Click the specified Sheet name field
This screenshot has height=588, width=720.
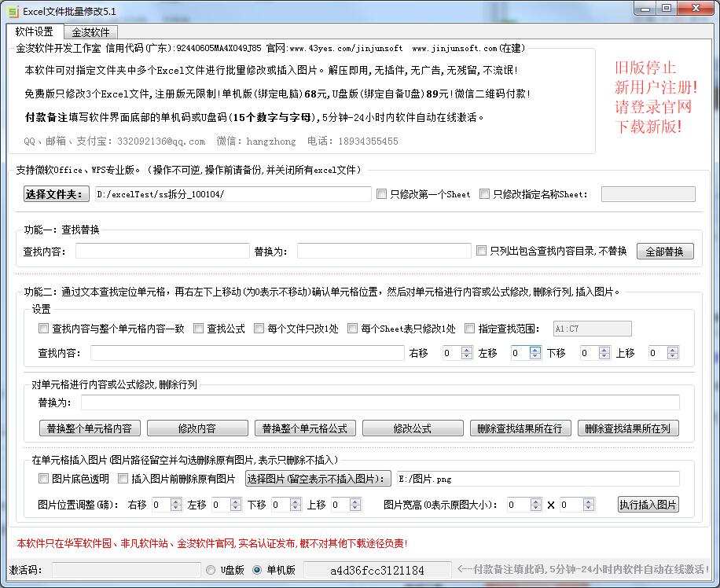(x=648, y=194)
